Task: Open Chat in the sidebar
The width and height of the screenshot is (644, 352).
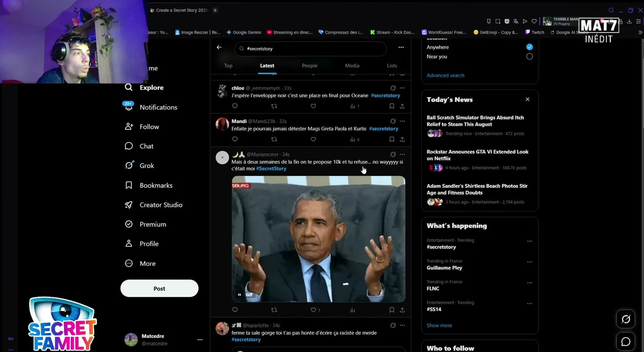Action: [x=139, y=146]
